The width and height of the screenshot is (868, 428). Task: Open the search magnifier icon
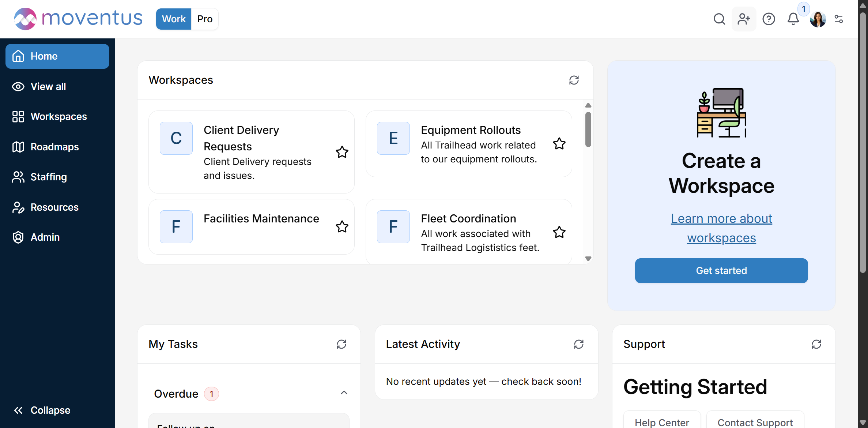tap(719, 19)
